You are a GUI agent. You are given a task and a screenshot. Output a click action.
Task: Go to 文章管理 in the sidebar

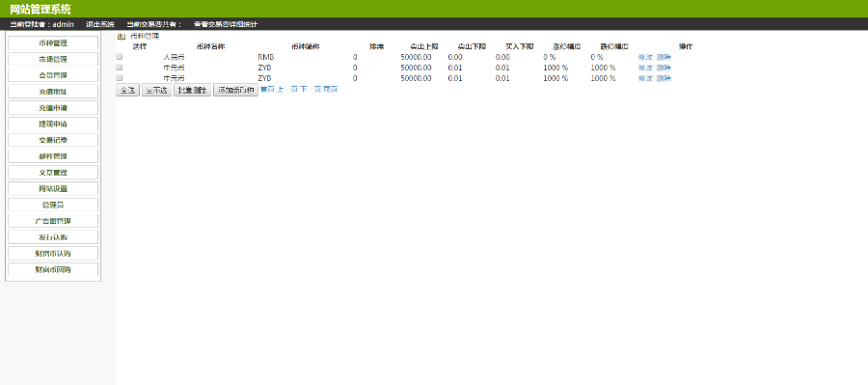[x=53, y=173]
